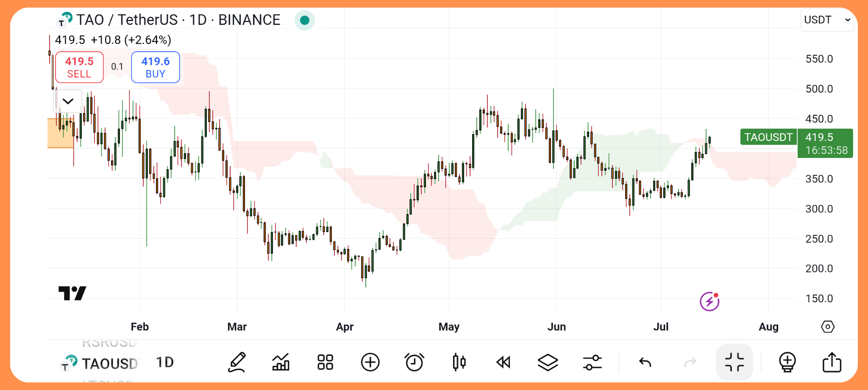Click the 0.1 spread value
This screenshot has height=390, width=868.
click(117, 66)
